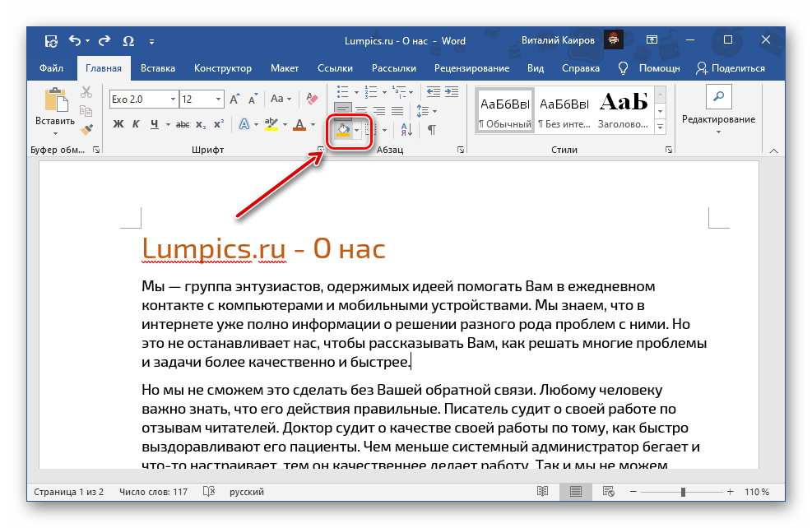The width and height of the screenshot is (812, 528).
Task: Switch to Read Mode view
Action: pyautogui.click(x=543, y=491)
